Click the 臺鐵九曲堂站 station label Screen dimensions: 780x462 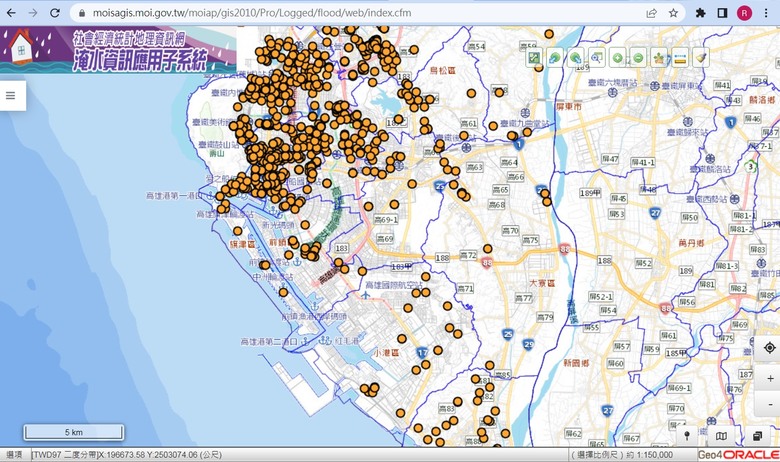coord(525,123)
